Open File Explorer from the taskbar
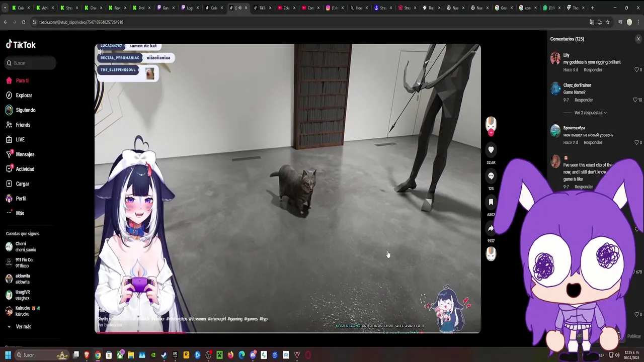Screen dimensions: 644x362 131,355
